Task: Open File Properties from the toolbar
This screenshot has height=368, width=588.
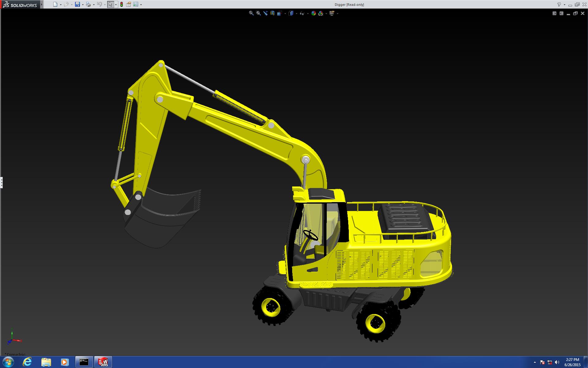Action: 129,4
